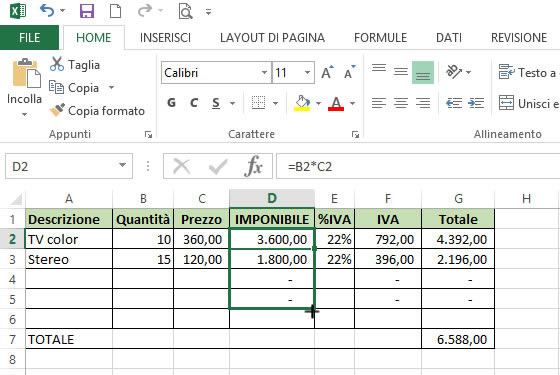Apply cell borders icon

tap(258, 103)
